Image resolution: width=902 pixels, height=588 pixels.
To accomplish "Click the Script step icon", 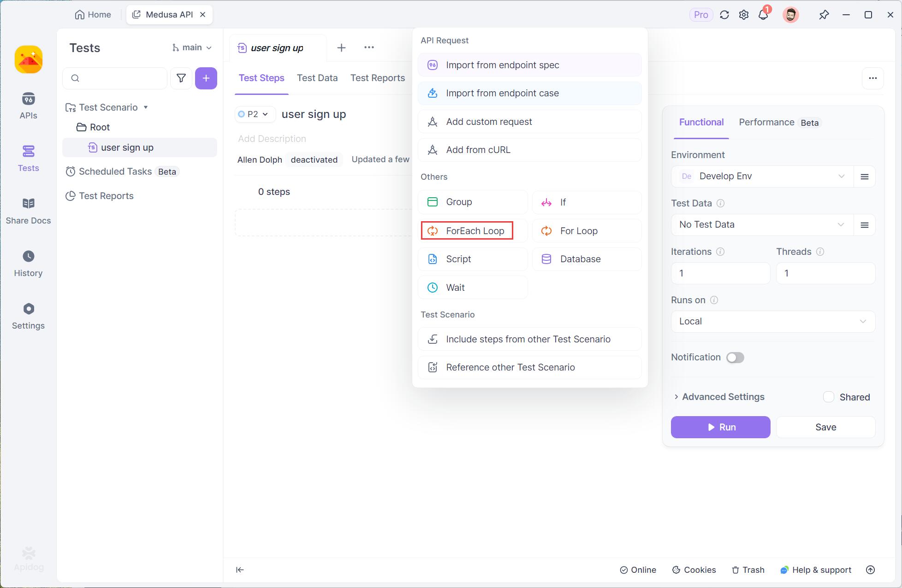I will pos(432,259).
